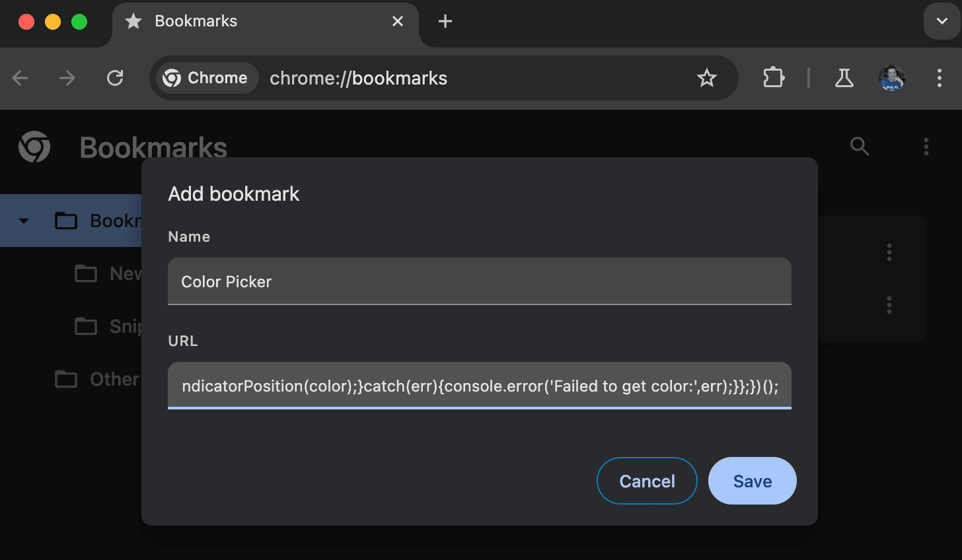Open the tab overflow chevron at top right
This screenshot has width=962, height=560.
coord(942,21)
